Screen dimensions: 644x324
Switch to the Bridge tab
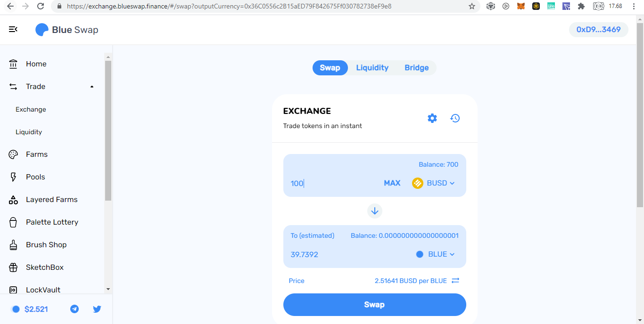pos(416,68)
